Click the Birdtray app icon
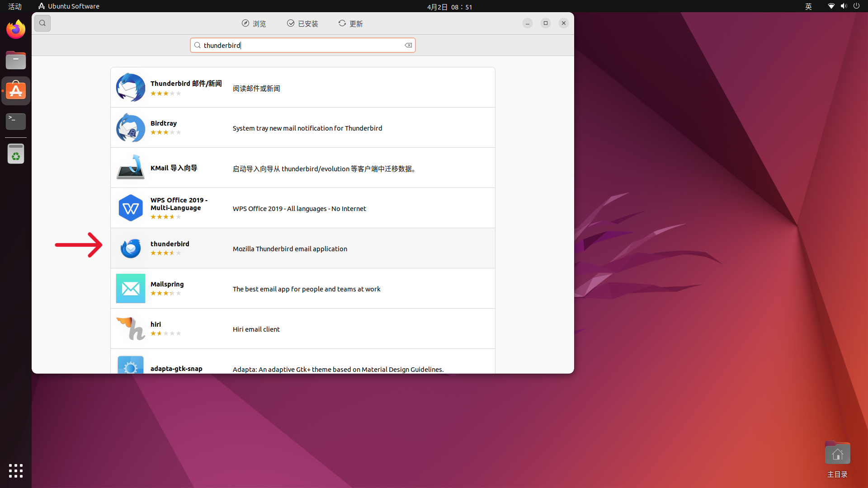 tap(130, 128)
